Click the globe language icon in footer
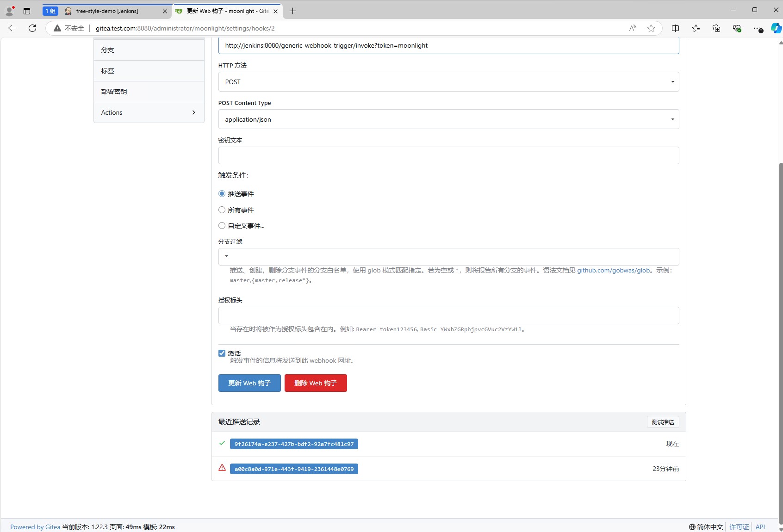This screenshot has height=532, width=783. tap(692, 527)
